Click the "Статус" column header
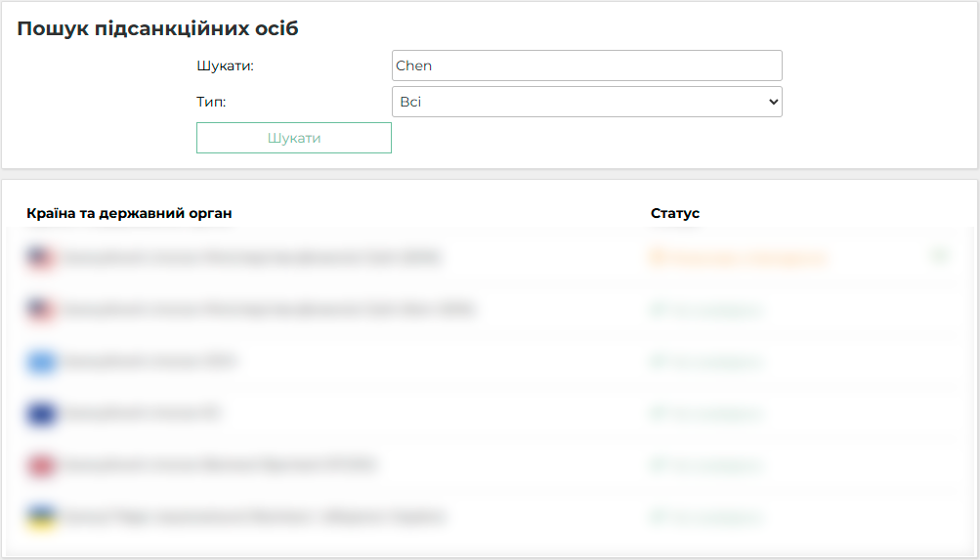This screenshot has width=980, height=560. pyautogui.click(x=675, y=213)
